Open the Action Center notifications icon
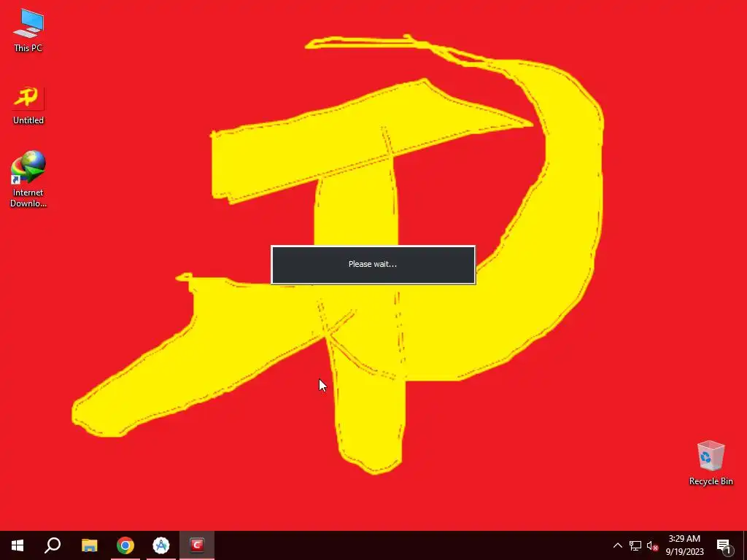 (724, 545)
